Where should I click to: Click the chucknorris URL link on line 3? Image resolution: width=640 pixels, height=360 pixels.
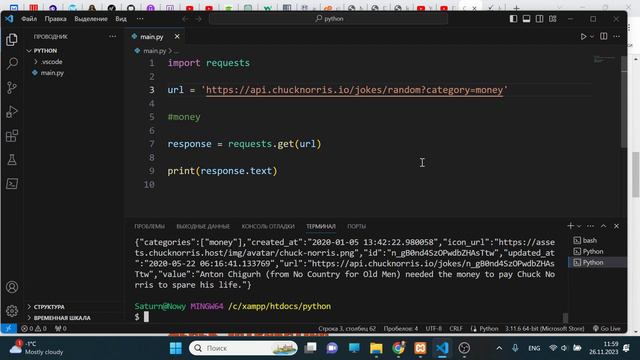tap(354, 90)
